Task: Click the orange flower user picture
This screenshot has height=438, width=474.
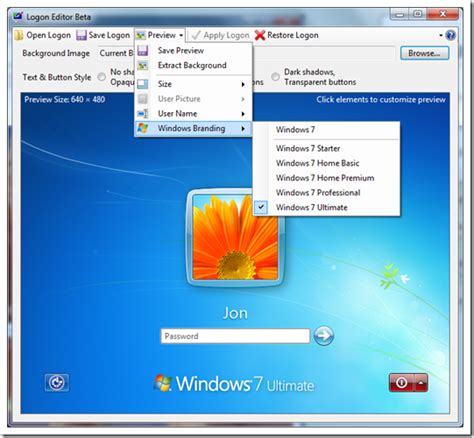Action: pos(235,237)
